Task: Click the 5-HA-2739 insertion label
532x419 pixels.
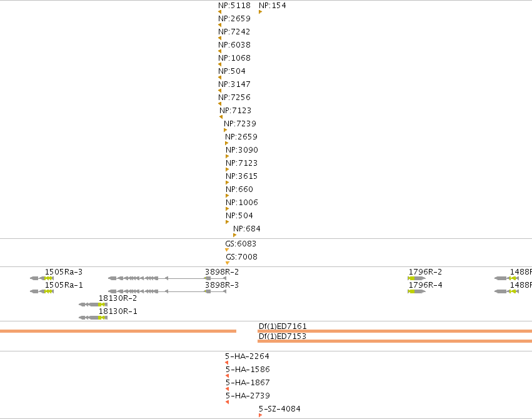Action: (248, 396)
